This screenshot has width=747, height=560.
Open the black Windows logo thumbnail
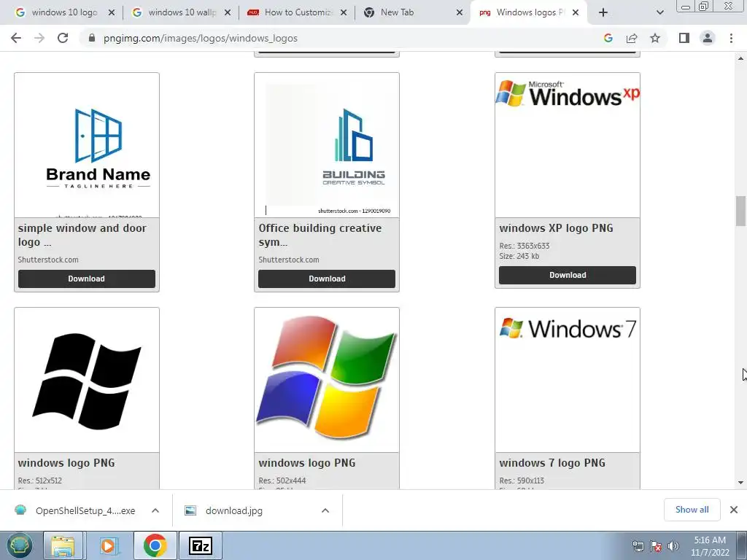(87, 380)
